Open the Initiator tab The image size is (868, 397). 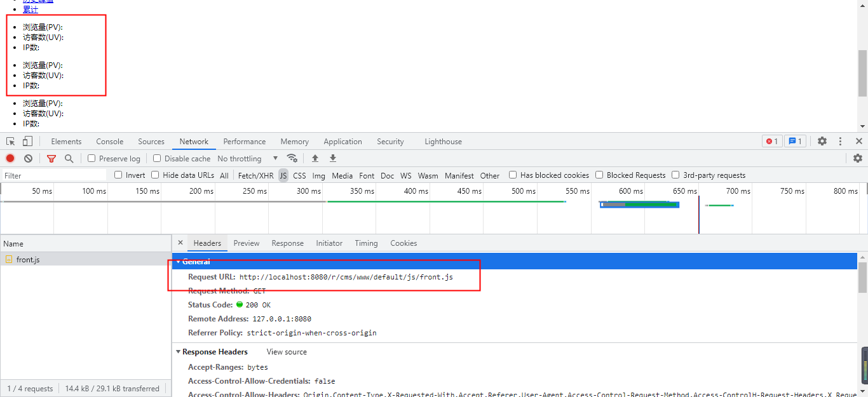(329, 243)
